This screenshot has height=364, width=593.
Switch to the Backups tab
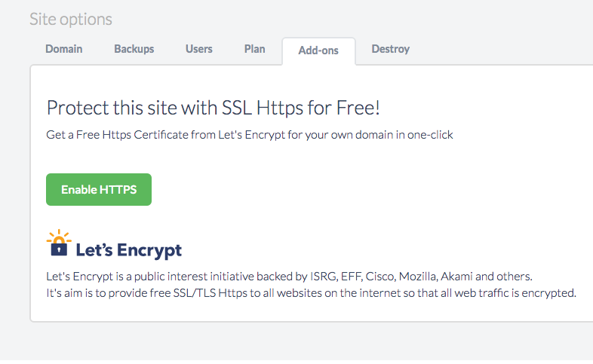tap(134, 49)
